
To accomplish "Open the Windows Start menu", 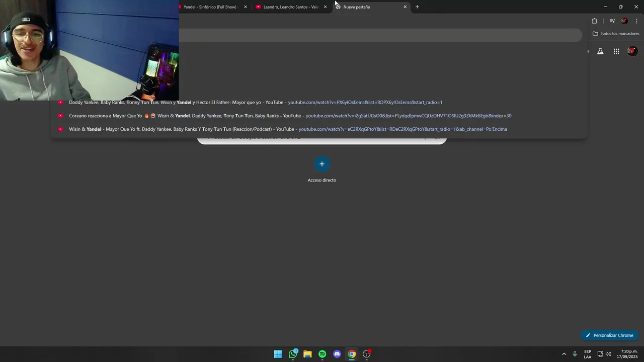I will (x=278, y=354).
